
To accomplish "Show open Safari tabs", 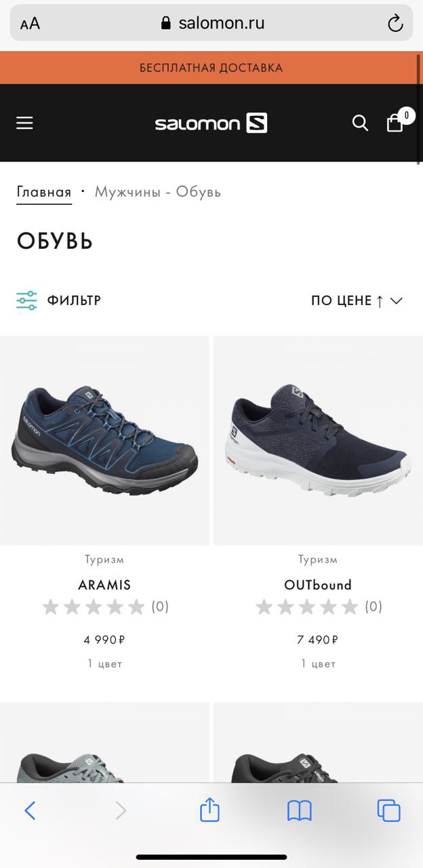I will 389,810.
